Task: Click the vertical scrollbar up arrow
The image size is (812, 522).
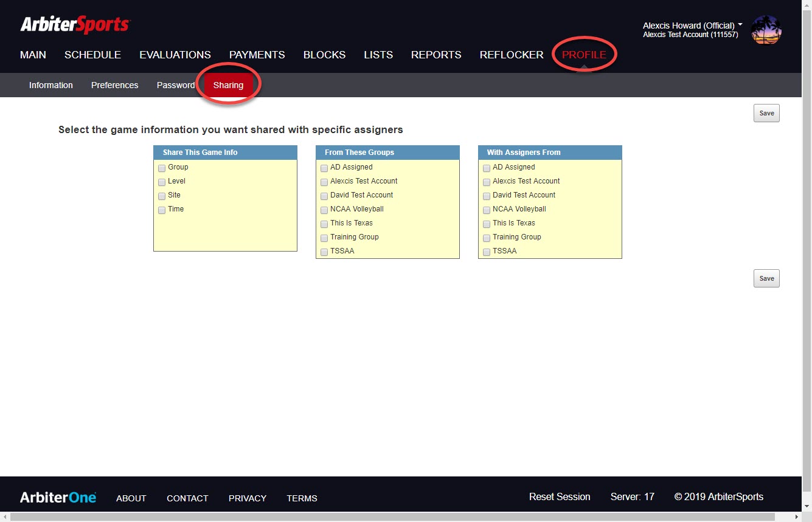Action: (807, 5)
